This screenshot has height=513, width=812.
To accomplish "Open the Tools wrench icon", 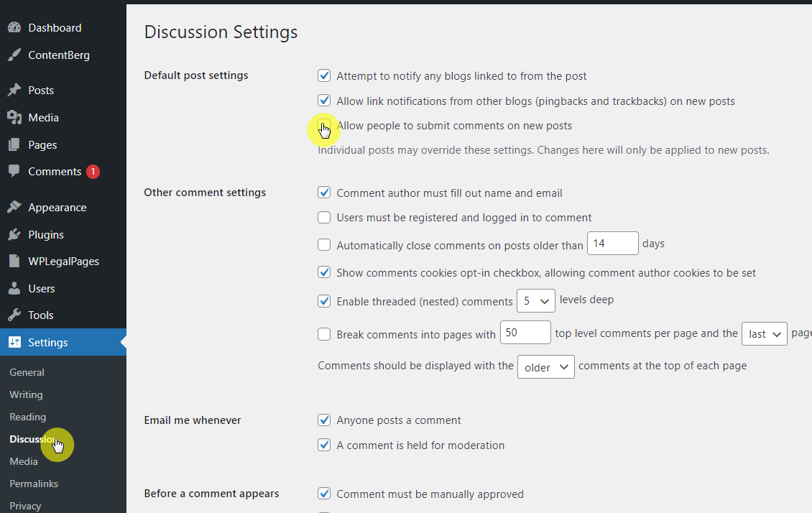I will 16,315.
